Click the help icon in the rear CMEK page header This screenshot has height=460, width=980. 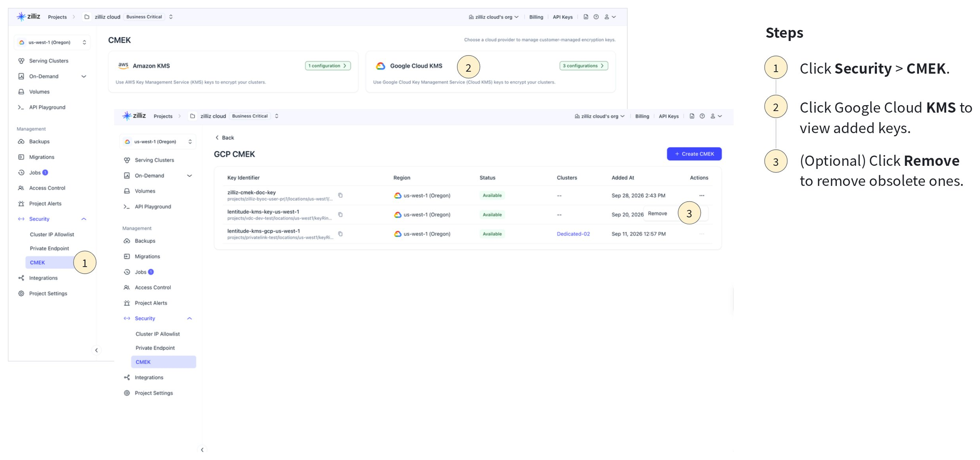(x=596, y=17)
